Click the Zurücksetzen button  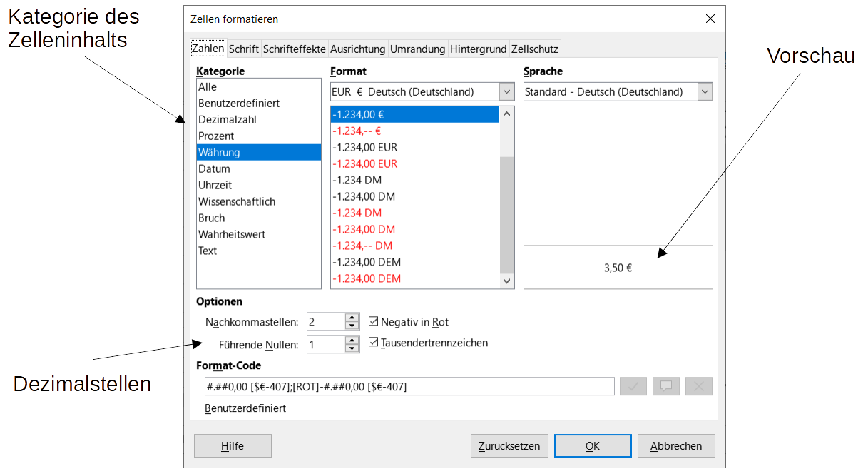509,446
